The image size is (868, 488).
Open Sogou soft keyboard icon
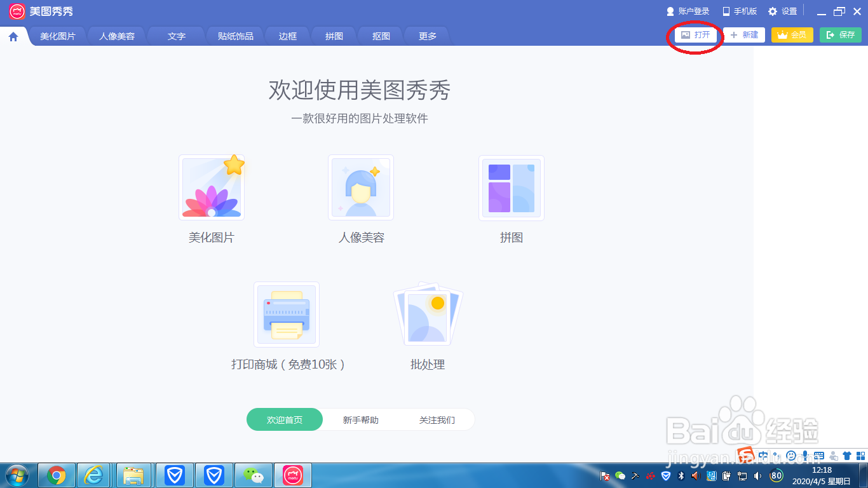click(819, 455)
